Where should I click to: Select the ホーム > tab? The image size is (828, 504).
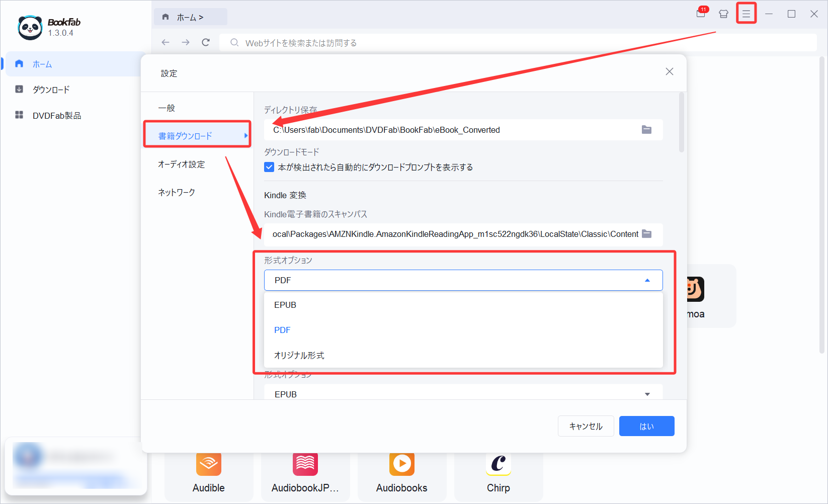[190, 17]
